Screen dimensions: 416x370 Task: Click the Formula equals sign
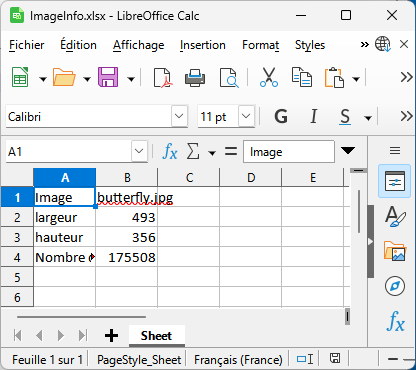[x=231, y=152]
